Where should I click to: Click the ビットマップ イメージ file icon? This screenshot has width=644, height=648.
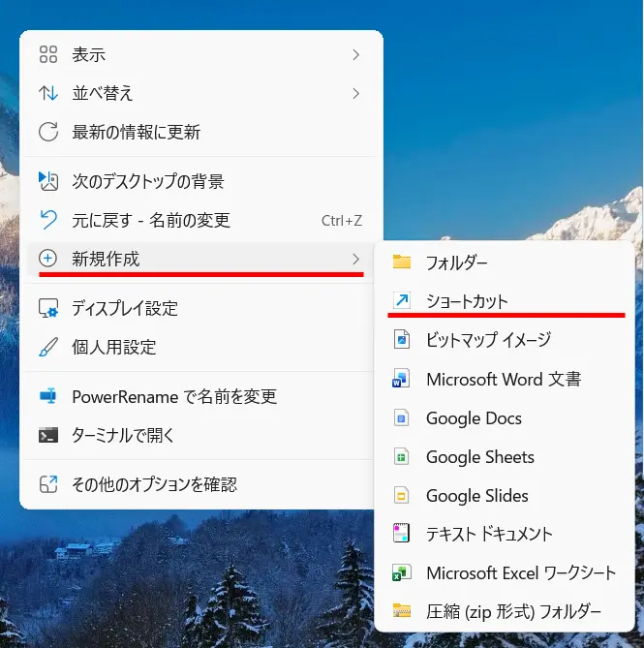402,339
